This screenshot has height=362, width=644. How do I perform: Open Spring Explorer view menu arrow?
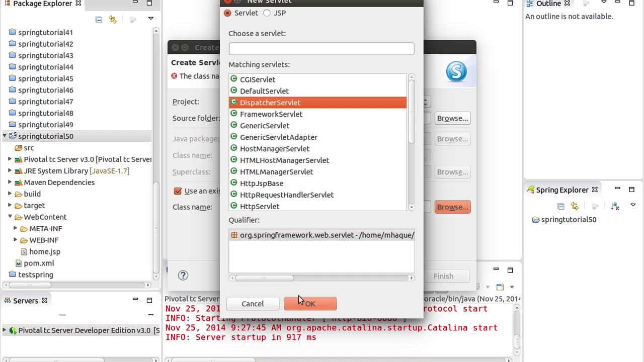(633, 205)
